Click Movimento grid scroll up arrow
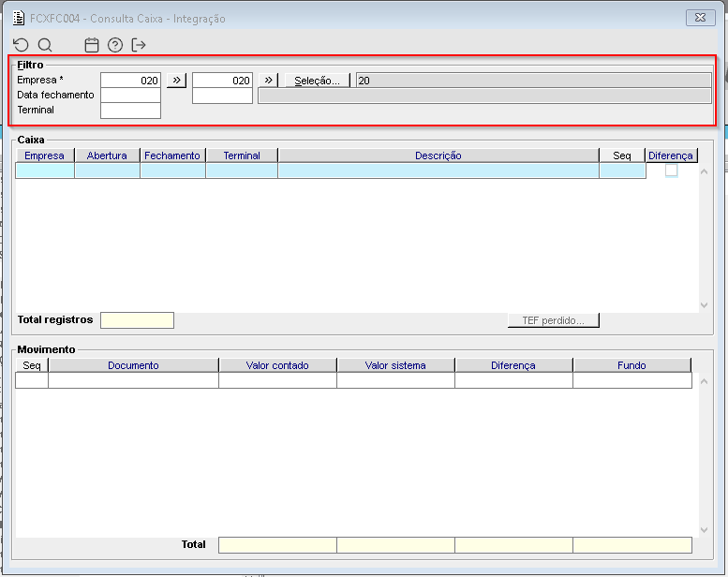728x577 pixels. tap(704, 381)
